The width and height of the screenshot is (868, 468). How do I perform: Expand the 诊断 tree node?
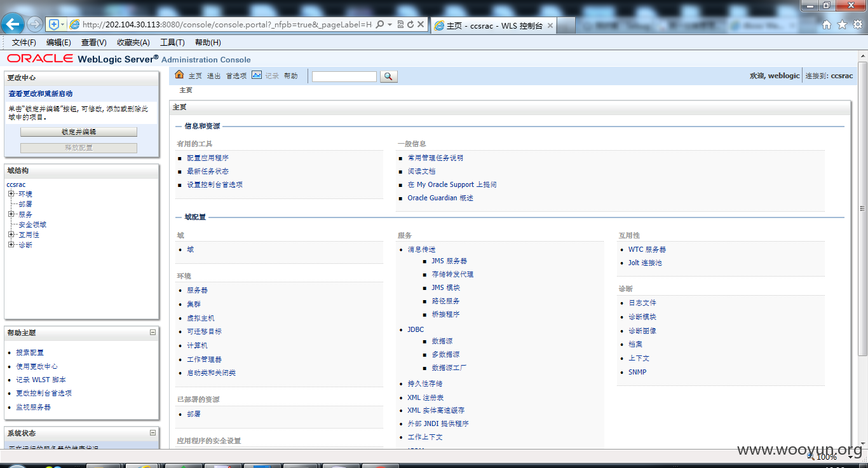[11, 245]
